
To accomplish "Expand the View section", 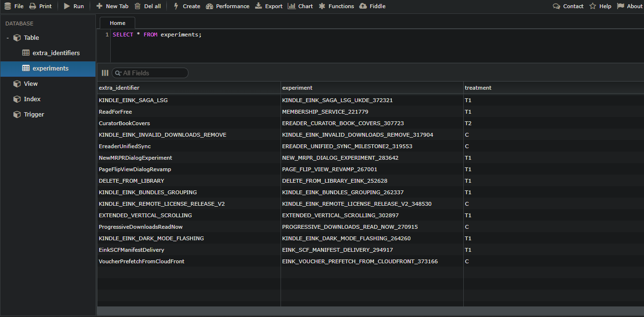I will pyautogui.click(x=31, y=83).
